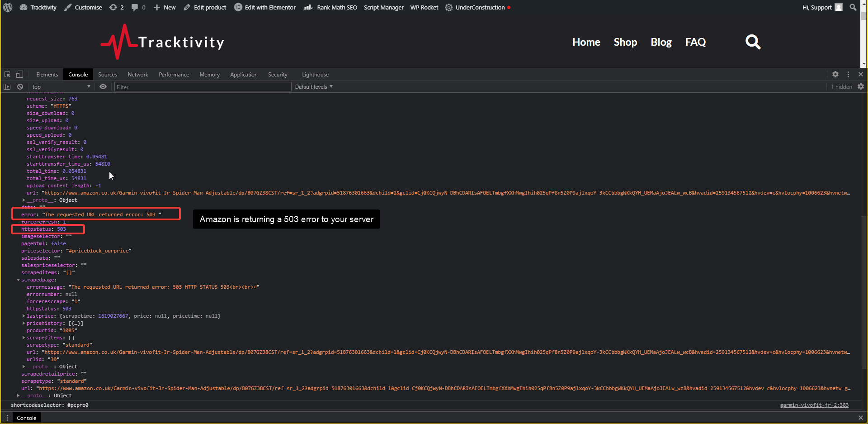Open the console drawer options menu
This screenshot has height=424, width=868.
(x=7, y=418)
